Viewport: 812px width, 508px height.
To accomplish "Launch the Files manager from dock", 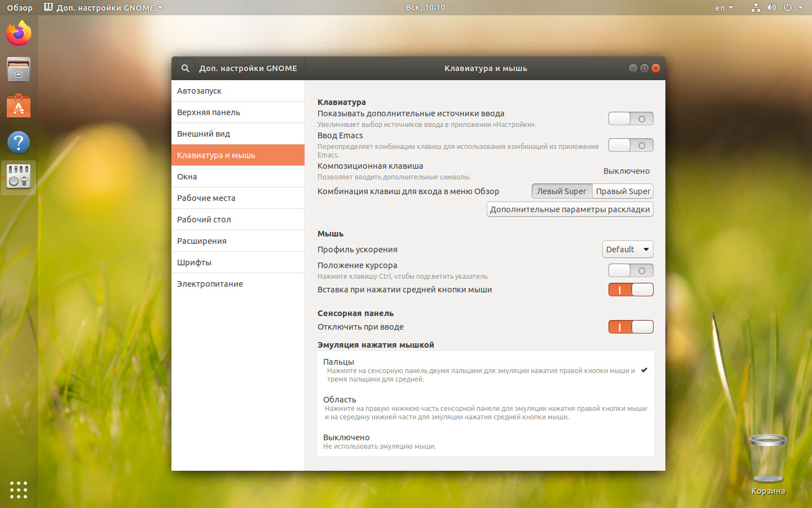I will 19,70.
